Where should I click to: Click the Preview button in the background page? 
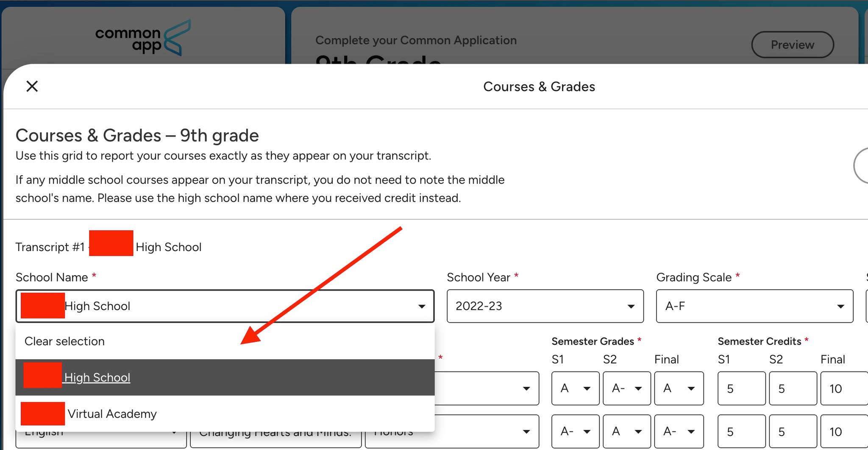pyautogui.click(x=793, y=45)
